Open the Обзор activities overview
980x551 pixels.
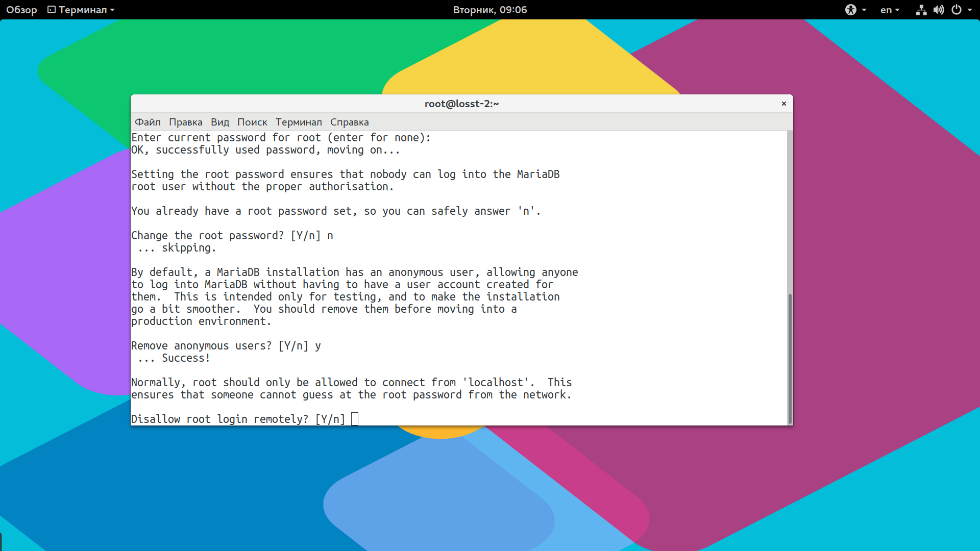pos(21,10)
